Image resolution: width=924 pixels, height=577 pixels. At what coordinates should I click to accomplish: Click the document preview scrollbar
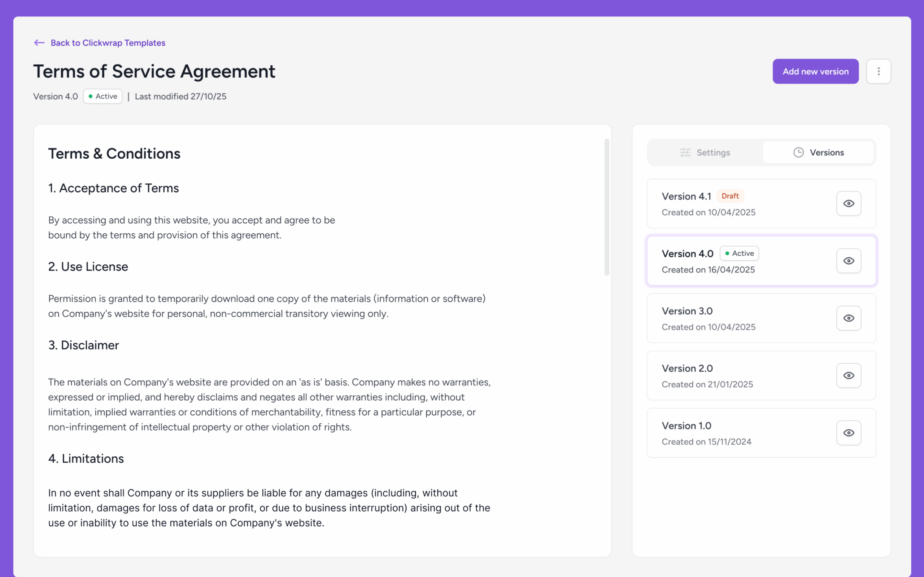point(607,207)
